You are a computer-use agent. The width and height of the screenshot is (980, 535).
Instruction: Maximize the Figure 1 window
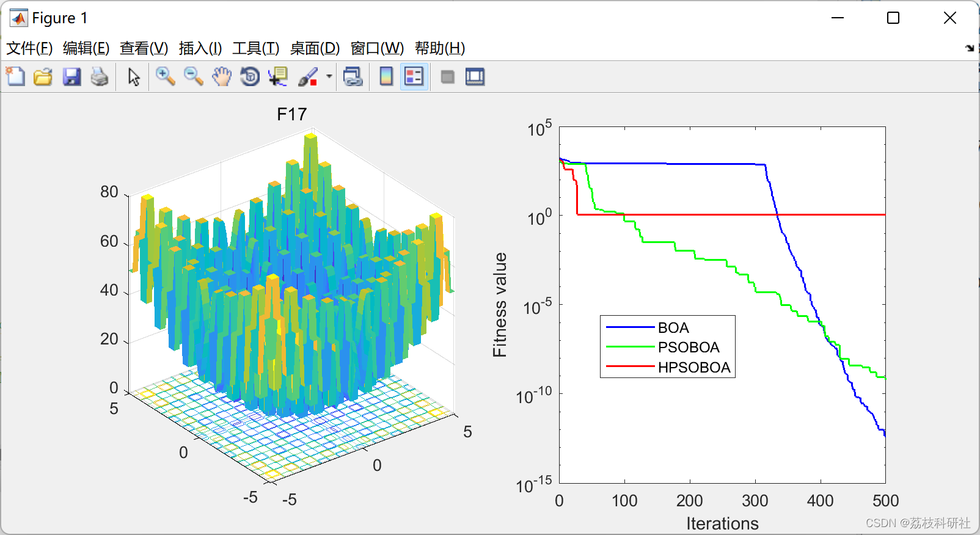tap(893, 18)
